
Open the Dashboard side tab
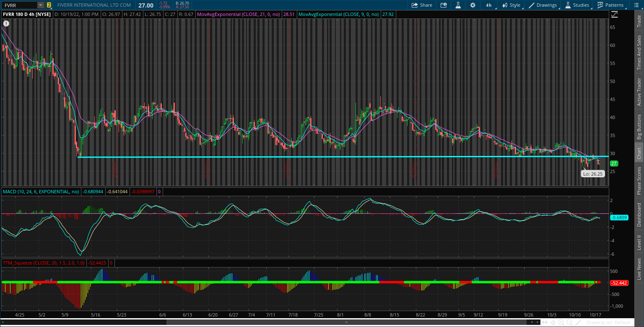click(639, 215)
